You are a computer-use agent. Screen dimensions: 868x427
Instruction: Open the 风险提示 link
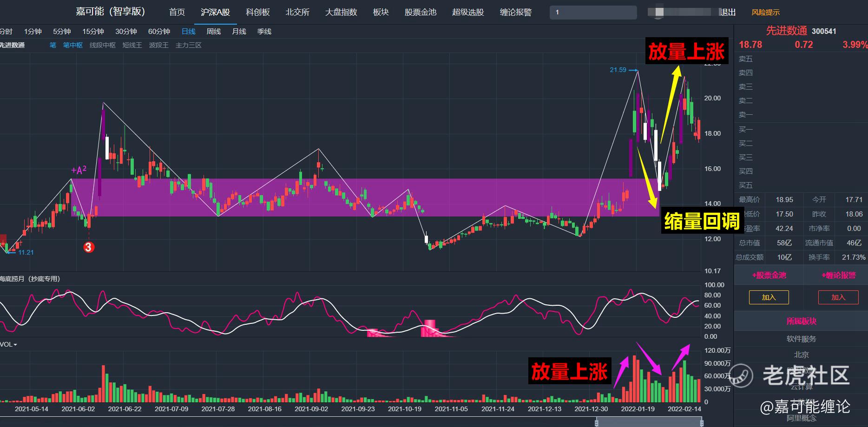click(x=765, y=13)
